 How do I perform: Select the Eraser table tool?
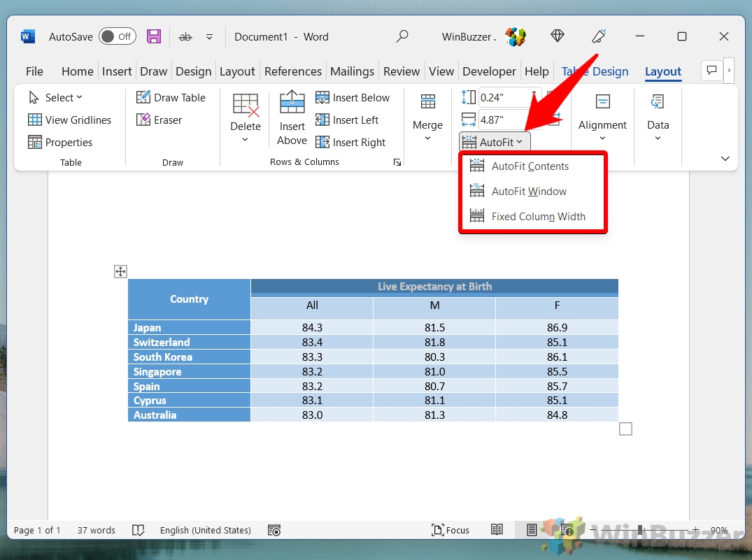tap(159, 120)
